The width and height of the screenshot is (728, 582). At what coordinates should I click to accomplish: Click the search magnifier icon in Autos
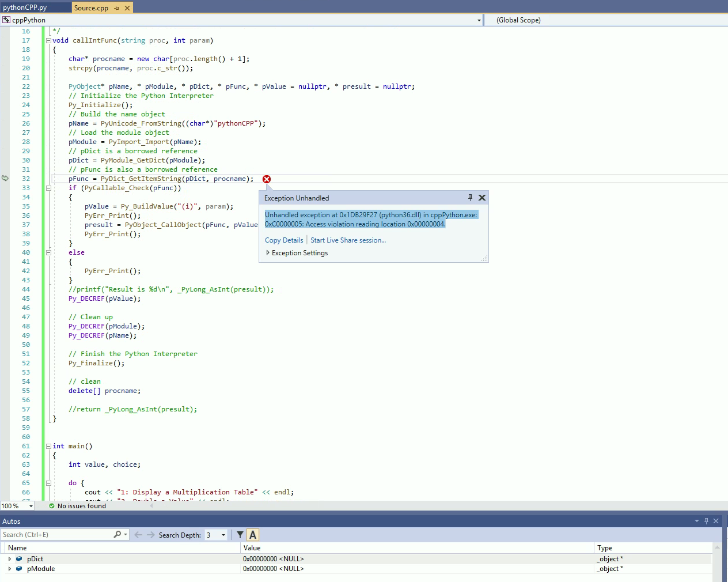click(x=117, y=535)
